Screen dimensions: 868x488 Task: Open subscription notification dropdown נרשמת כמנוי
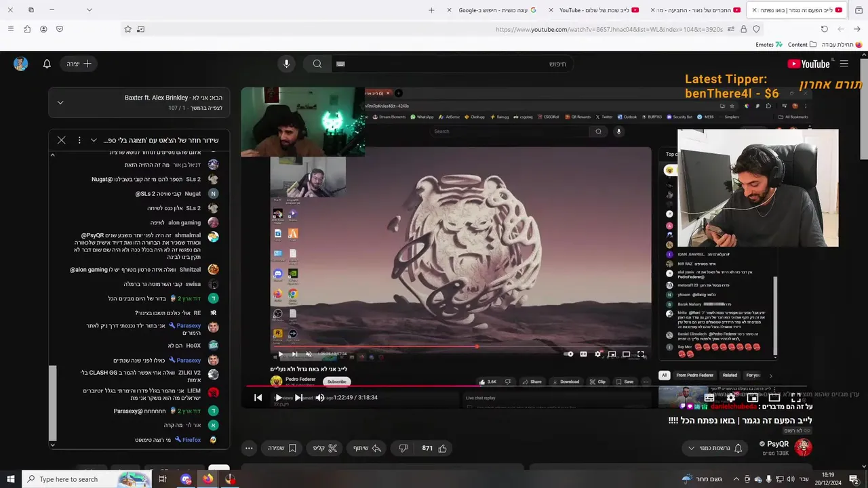pos(714,448)
